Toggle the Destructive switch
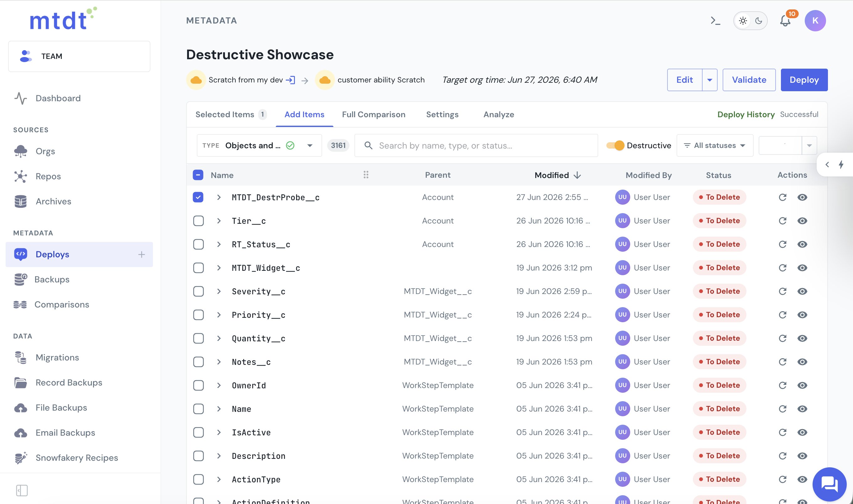The height and width of the screenshot is (504, 853). [615, 145]
